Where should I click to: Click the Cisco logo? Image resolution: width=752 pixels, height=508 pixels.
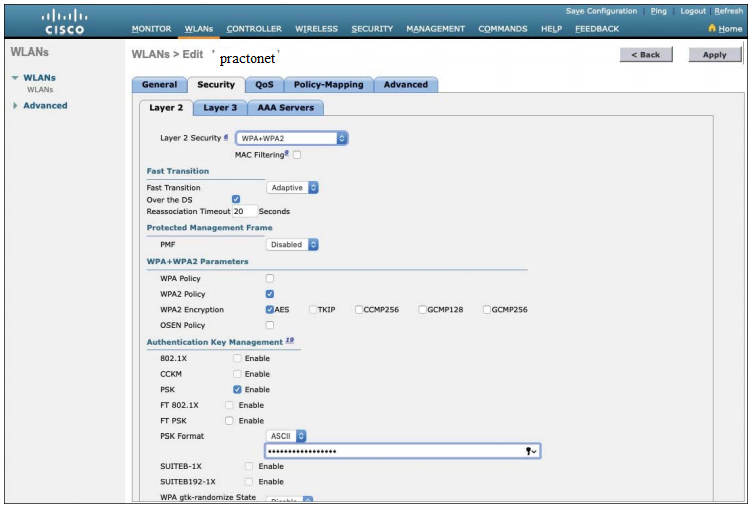point(64,23)
